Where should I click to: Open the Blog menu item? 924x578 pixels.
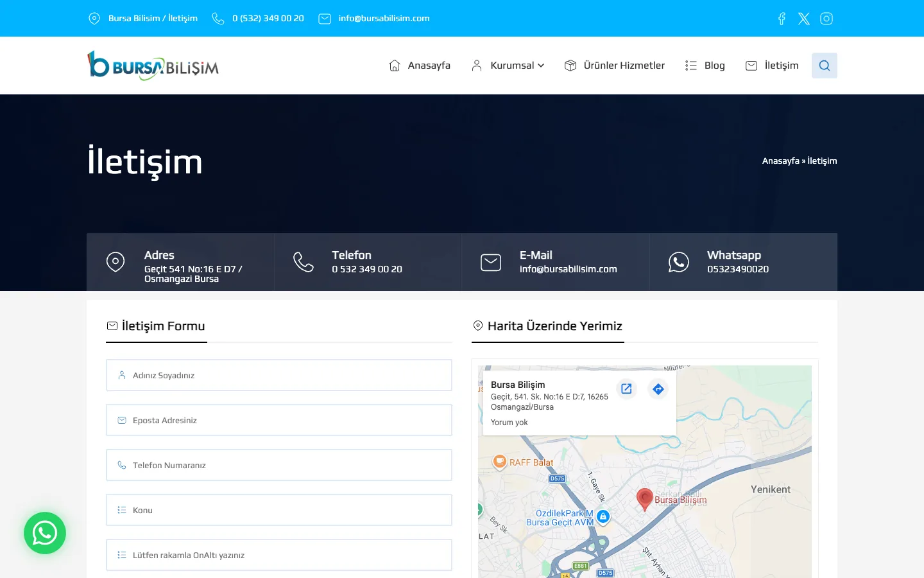715,66
